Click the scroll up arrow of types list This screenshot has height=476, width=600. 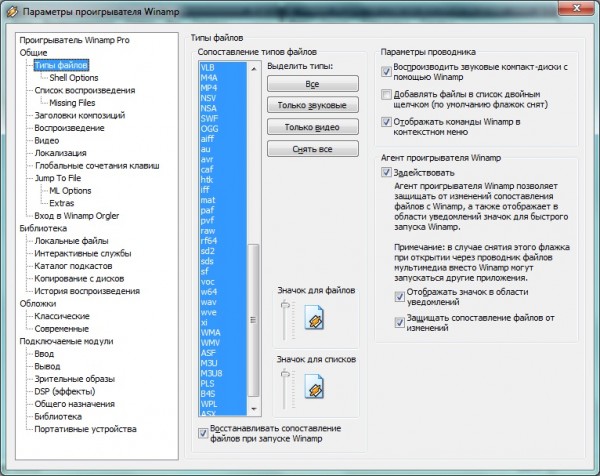click(254, 69)
